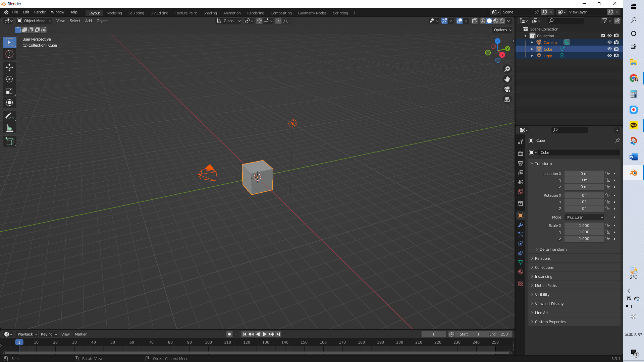The image size is (644, 362).
Task: Open the Output properties tab
Action: click(521, 163)
